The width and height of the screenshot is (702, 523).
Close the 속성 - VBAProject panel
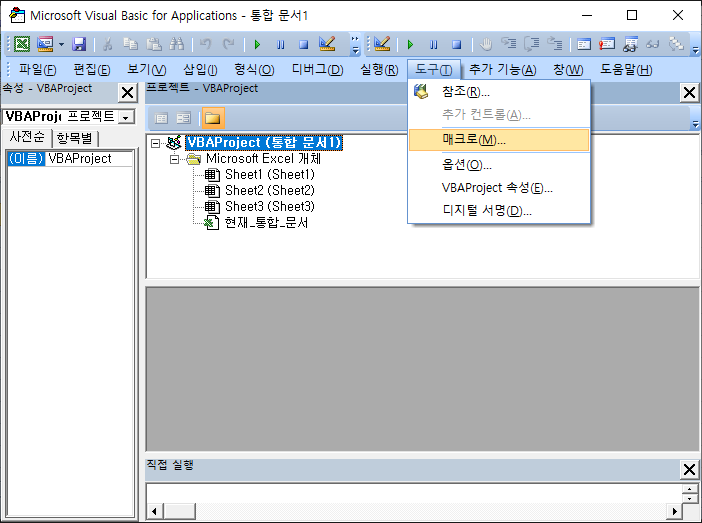(128, 93)
